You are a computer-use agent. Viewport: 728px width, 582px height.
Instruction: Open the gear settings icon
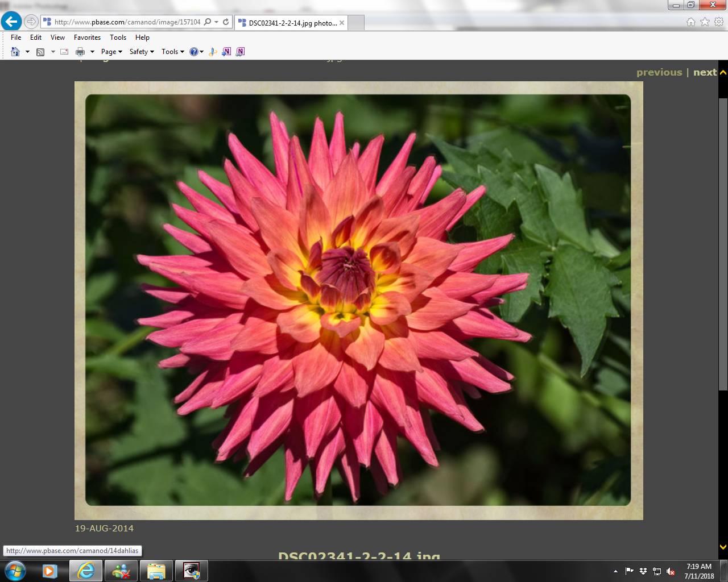(719, 22)
